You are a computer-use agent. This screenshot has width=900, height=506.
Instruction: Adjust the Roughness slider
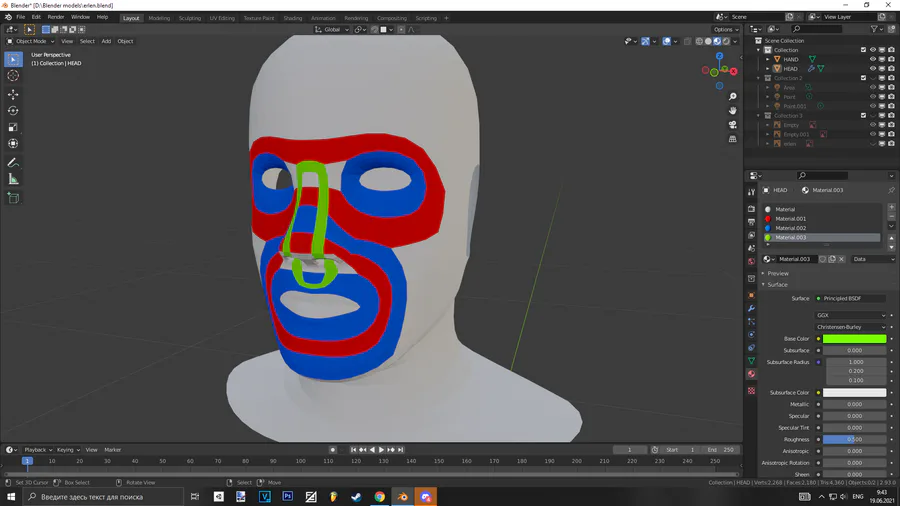(854, 439)
